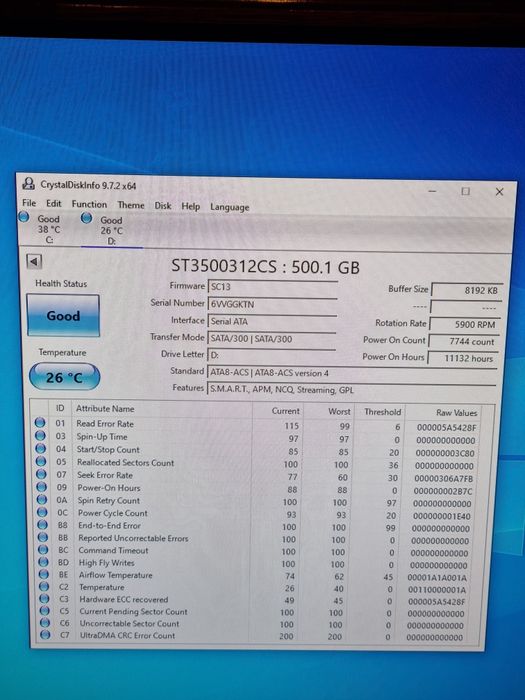Click the Standard field ATA8-ACS
The height and width of the screenshot is (700, 525).
click(x=352, y=373)
